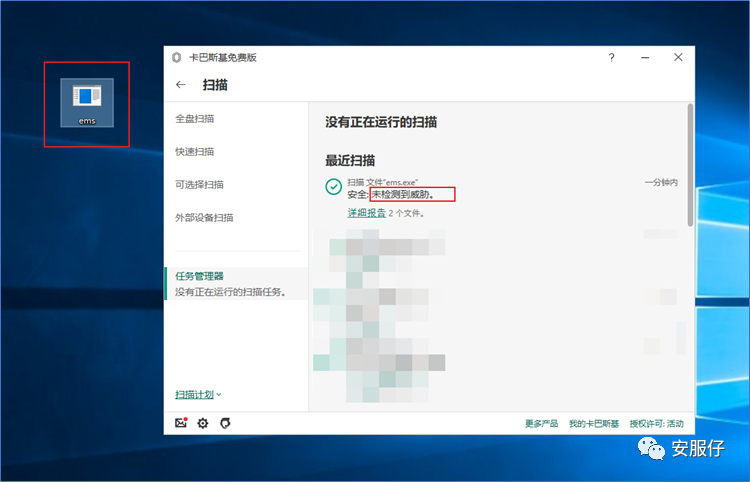The image size is (750, 482).
Task: Click the 没有正在运行的扫描 heading
Action: [381, 122]
